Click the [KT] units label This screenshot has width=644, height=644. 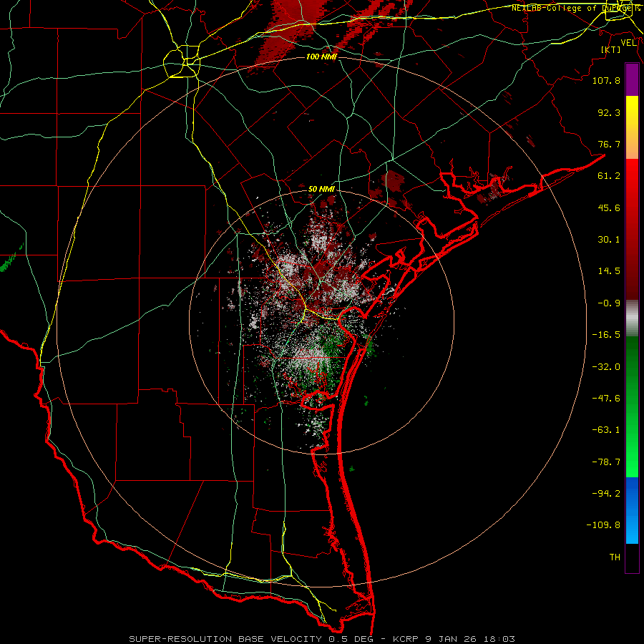[611, 50]
